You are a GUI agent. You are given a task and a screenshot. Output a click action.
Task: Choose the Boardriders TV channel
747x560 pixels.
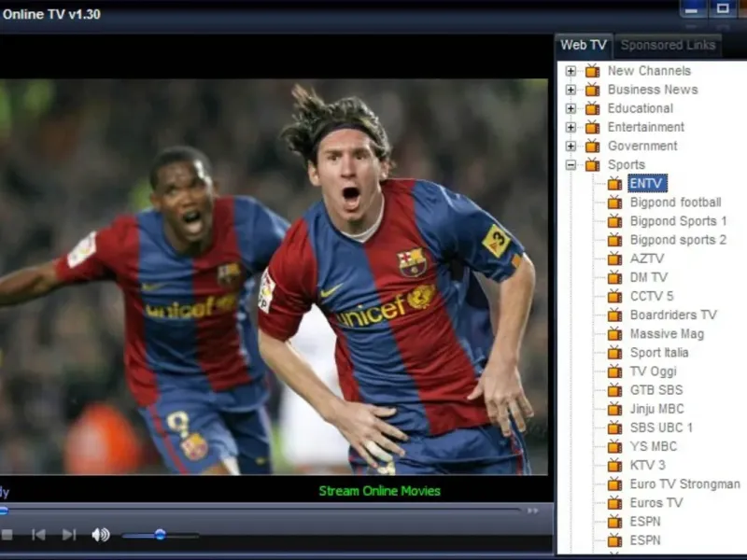pyautogui.click(x=673, y=315)
